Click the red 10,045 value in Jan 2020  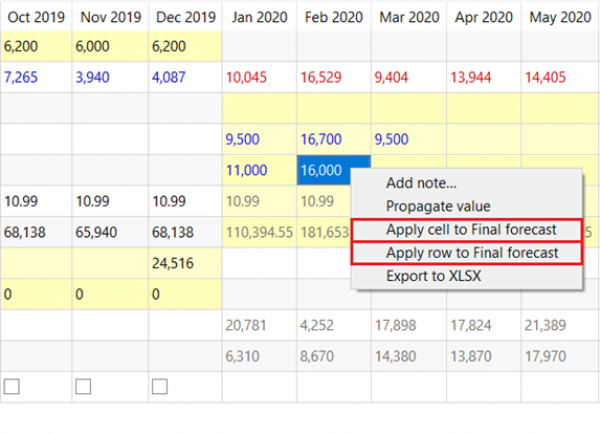click(250, 78)
